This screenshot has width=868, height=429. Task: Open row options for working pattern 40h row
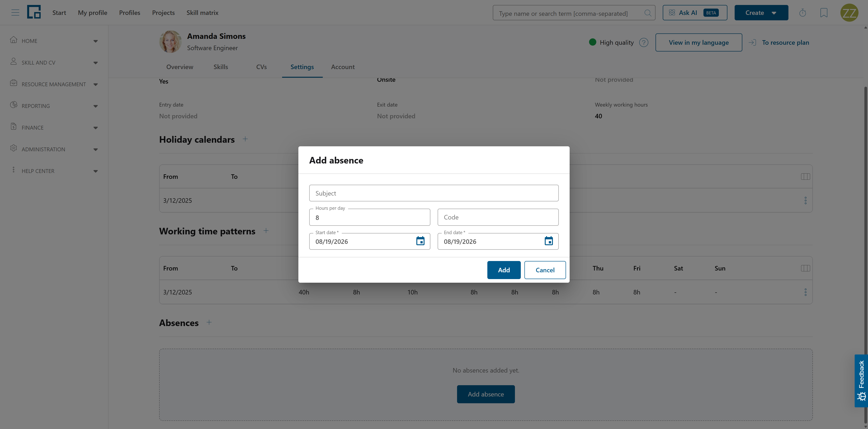click(x=805, y=292)
